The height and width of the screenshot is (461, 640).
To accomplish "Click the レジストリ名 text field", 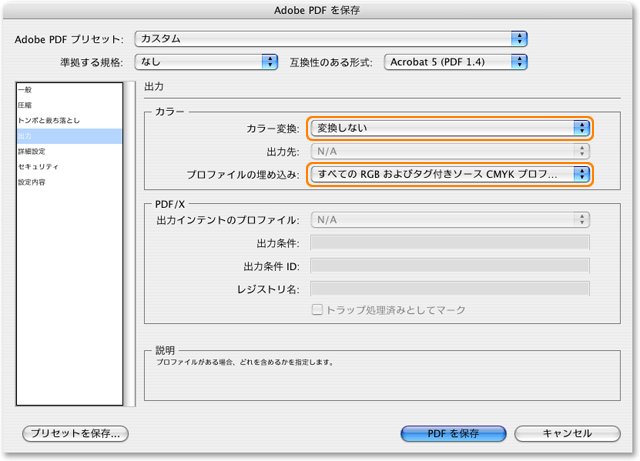I will (x=449, y=288).
